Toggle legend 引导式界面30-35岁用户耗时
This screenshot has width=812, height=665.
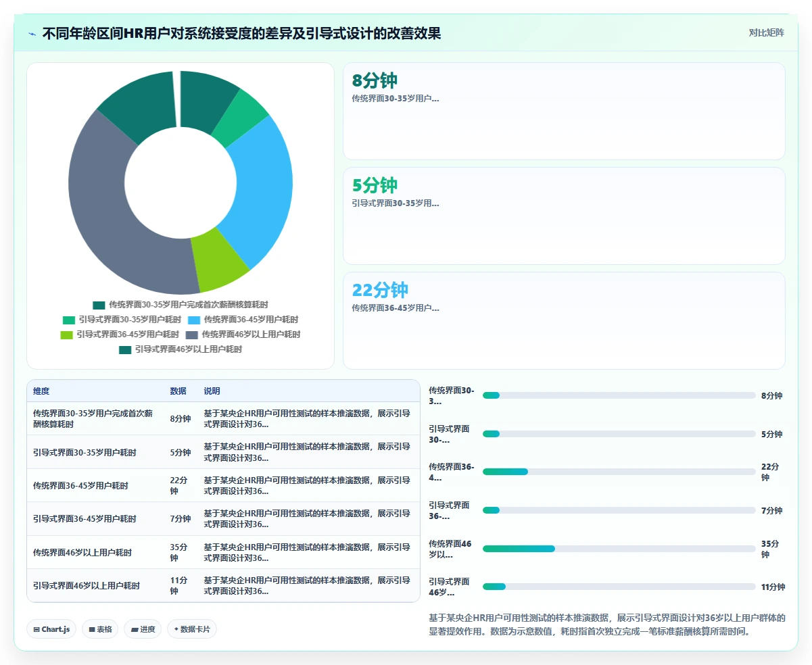pyautogui.click(x=122, y=320)
